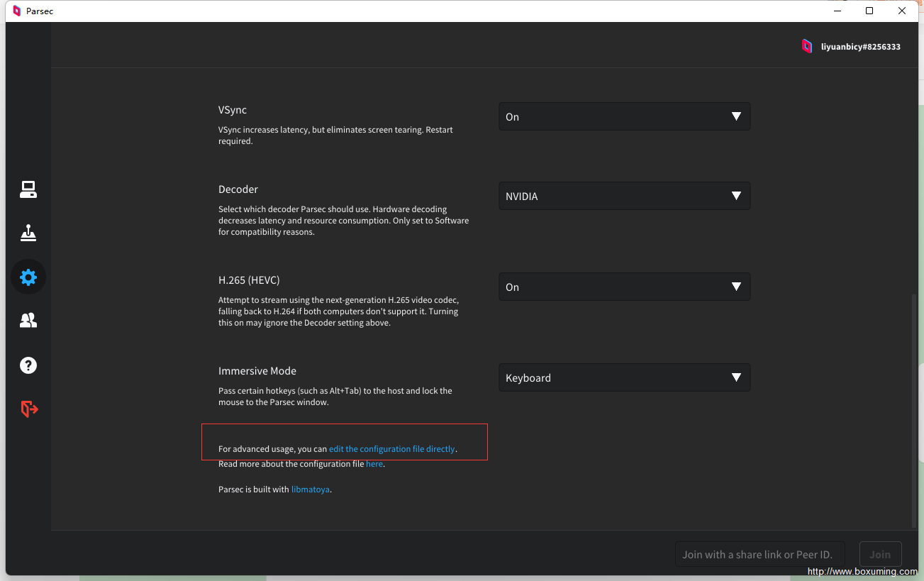Open the Help question mark icon

pos(28,365)
